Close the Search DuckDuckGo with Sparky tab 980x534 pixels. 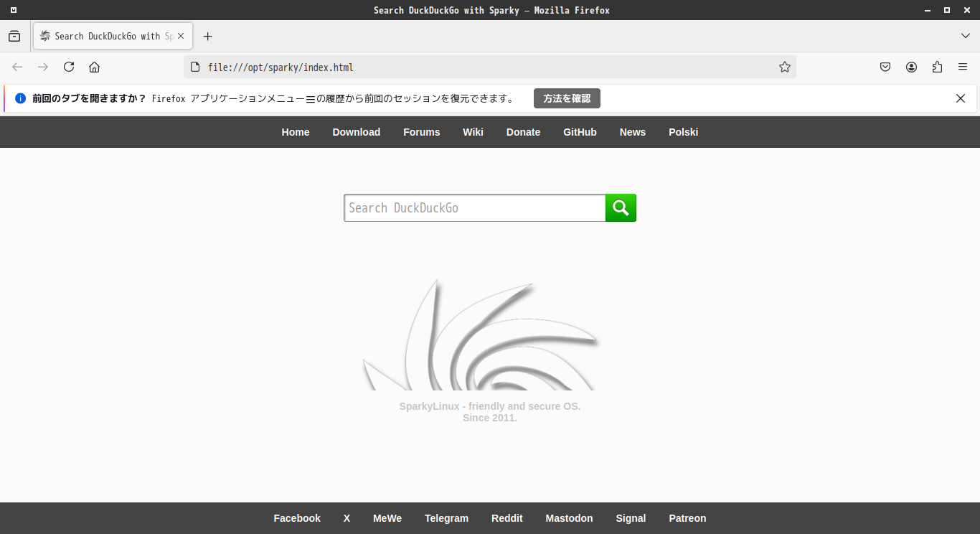click(x=181, y=36)
